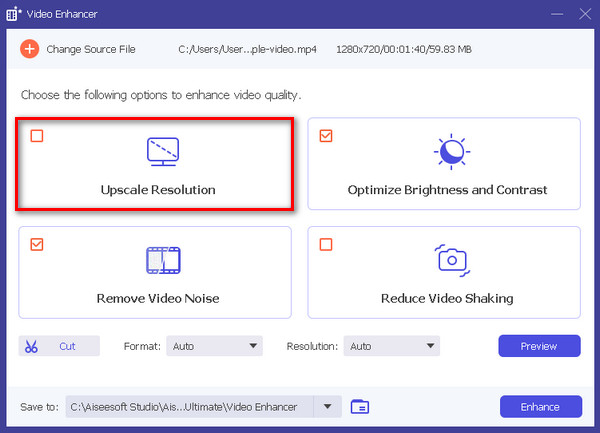Uncheck Optimize Brightness and Contrast checkbox
Viewport: 600px width, 433px height.
[x=326, y=136]
